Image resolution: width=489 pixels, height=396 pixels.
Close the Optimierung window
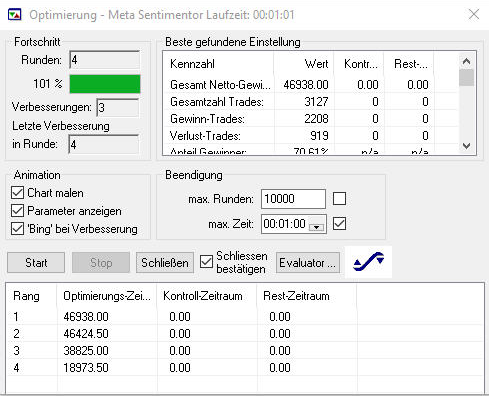tap(474, 15)
